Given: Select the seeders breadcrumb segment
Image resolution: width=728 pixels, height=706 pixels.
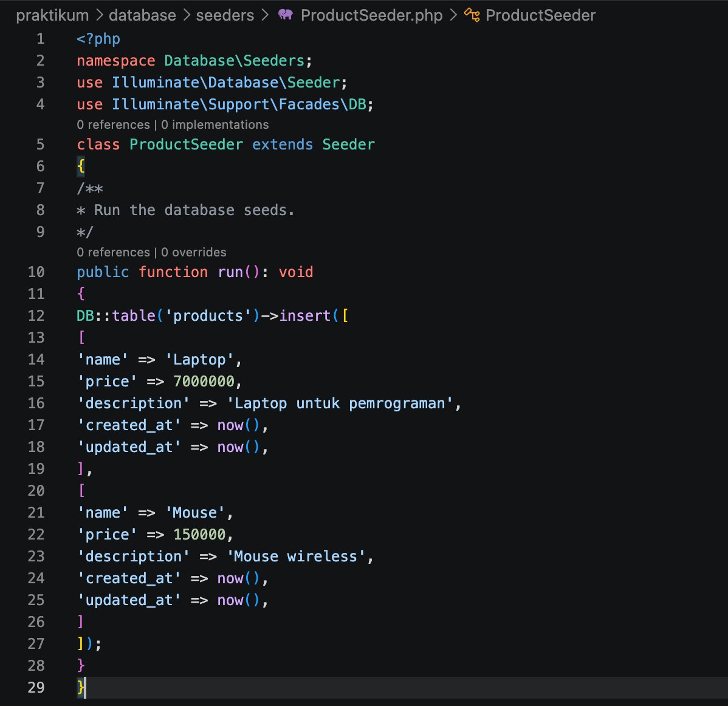Looking at the screenshot, I should pos(225,15).
